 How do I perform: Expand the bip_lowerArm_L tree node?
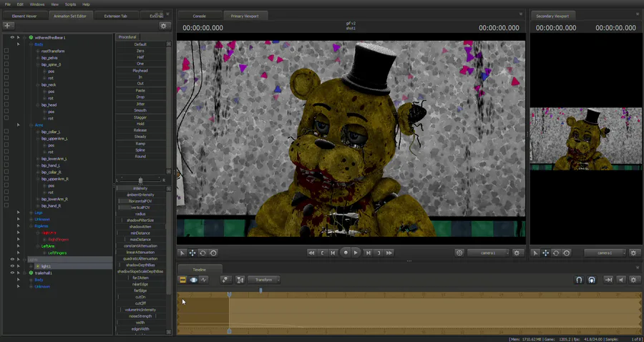point(38,158)
